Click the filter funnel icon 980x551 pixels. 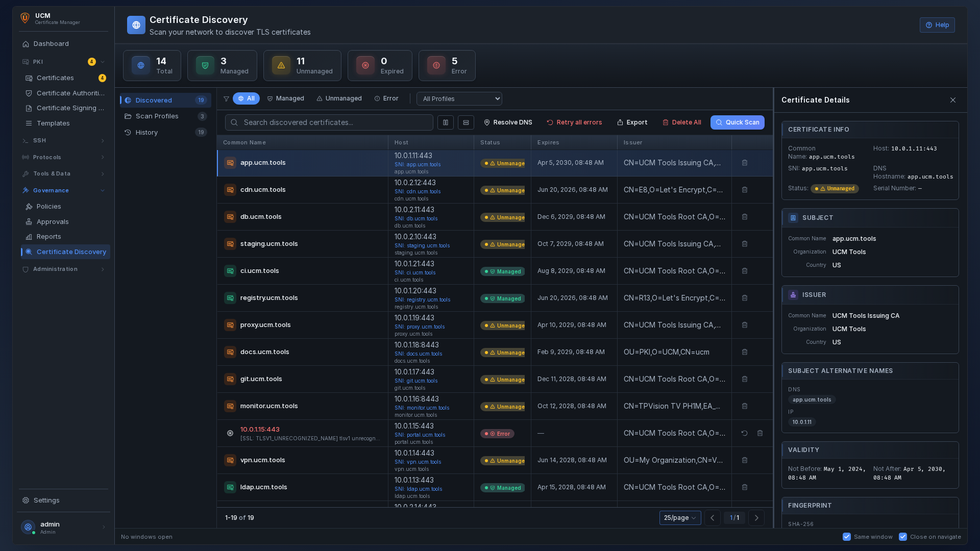(226, 99)
